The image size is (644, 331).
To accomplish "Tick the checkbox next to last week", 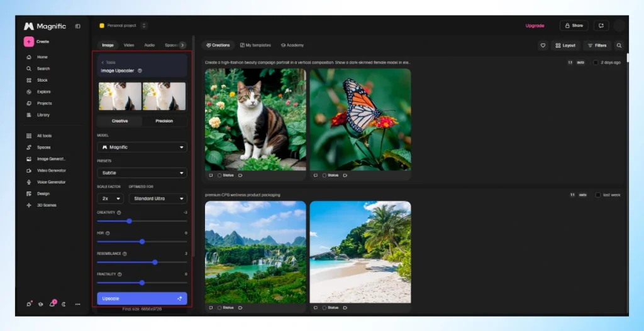I will [598, 195].
